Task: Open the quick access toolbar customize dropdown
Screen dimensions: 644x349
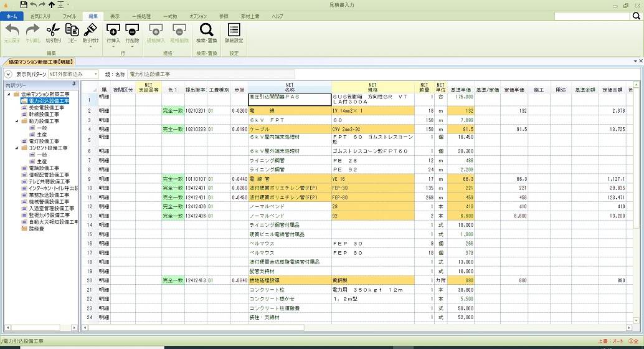Action: coord(68,5)
